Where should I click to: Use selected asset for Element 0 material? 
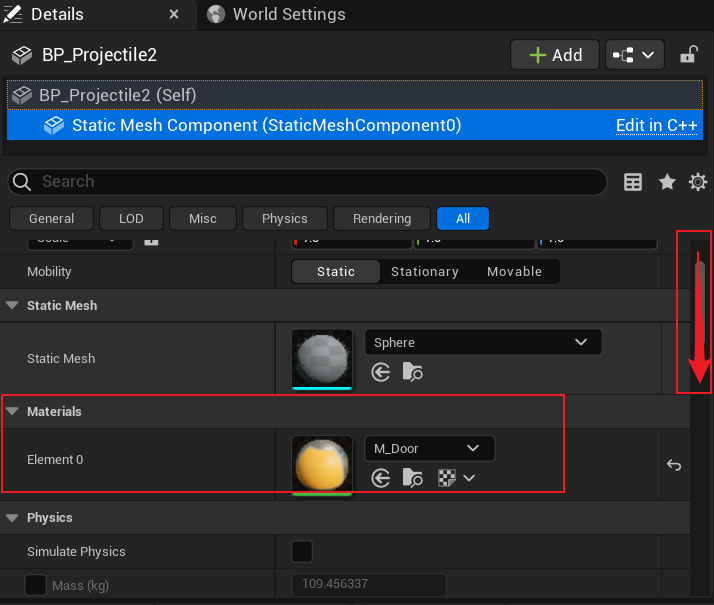(381, 478)
